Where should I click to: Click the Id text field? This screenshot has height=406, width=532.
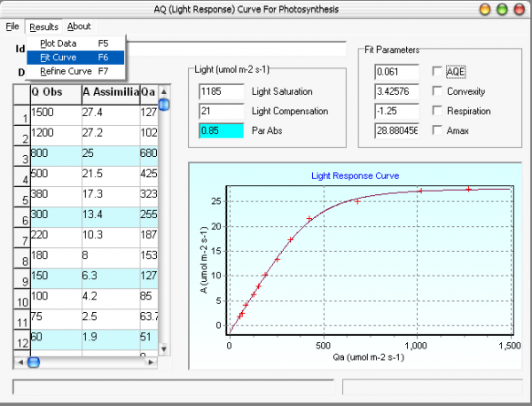click(236, 49)
